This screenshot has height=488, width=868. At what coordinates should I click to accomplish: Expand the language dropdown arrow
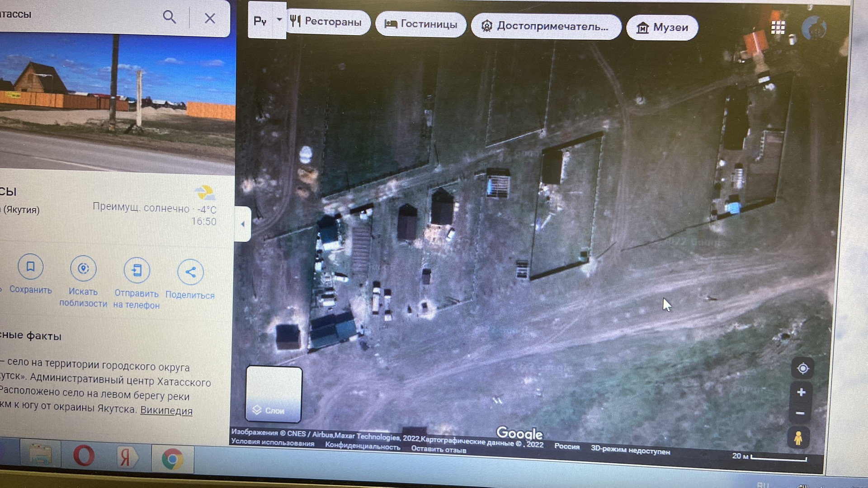click(279, 20)
